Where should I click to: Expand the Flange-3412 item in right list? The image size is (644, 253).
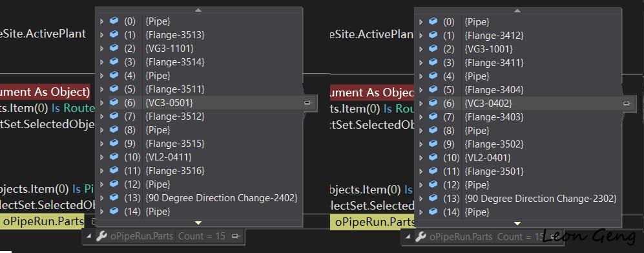point(421,36)
